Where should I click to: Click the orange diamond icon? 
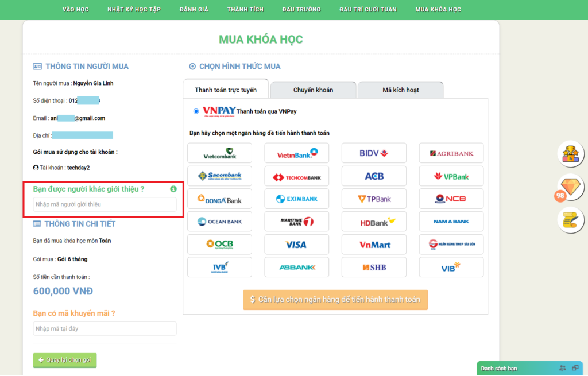coord(571,186)
